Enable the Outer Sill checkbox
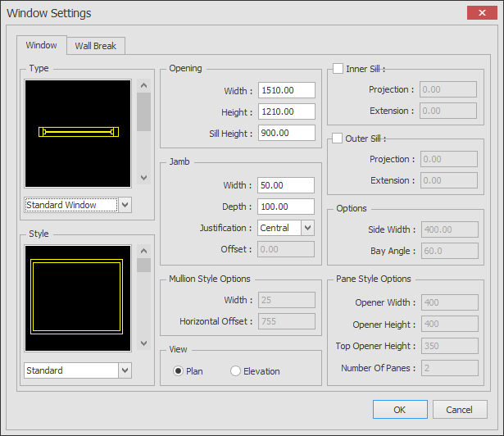The height and width of the screenshot is (436, 504). click(337, 139)
